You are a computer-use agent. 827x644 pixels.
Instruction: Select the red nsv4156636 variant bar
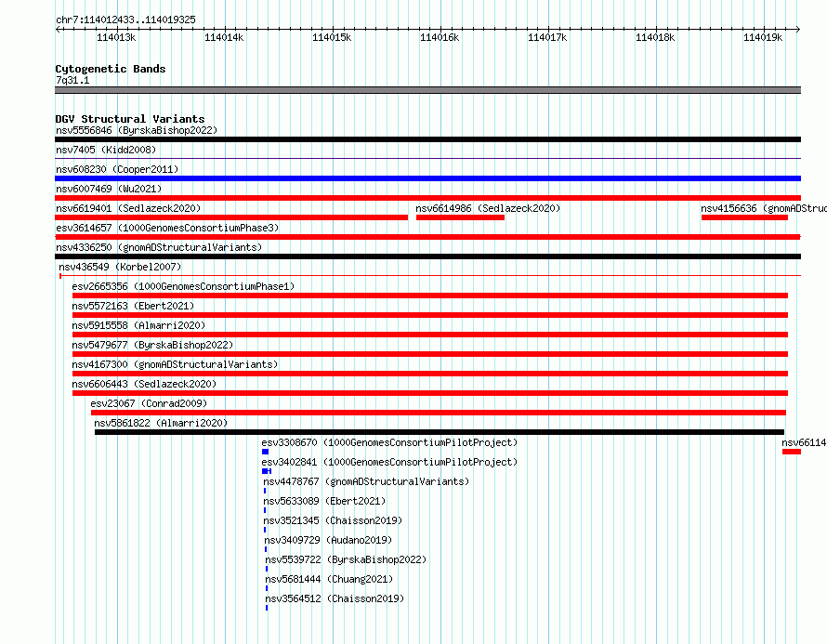(744, 217)
